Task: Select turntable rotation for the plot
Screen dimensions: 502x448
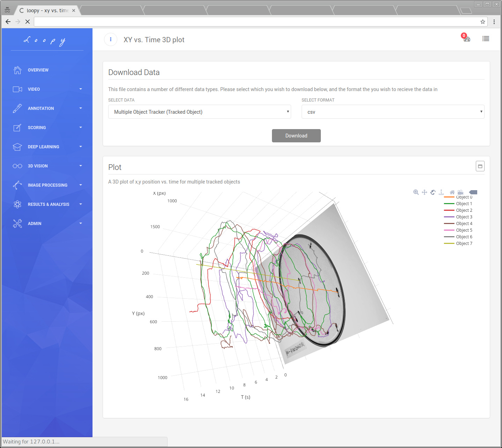Action: click(x=441, y=192)
